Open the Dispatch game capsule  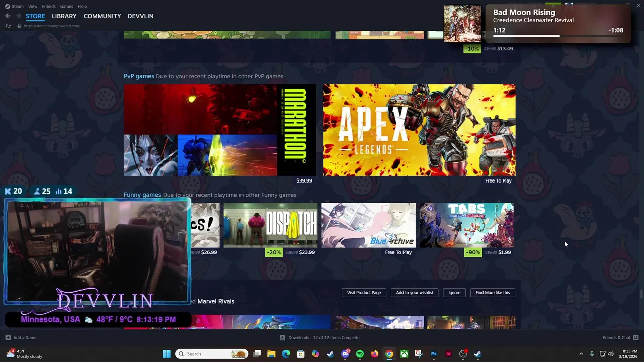point(271,225)
